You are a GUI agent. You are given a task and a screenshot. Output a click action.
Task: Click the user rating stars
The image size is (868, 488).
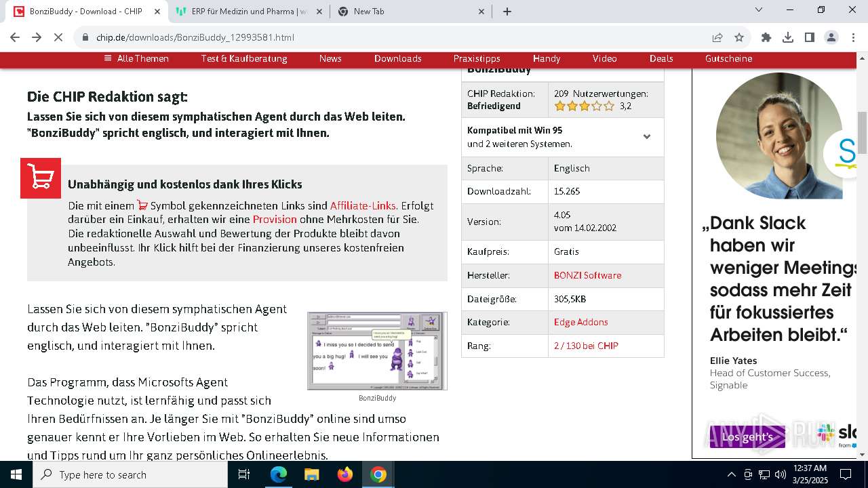pos(584,106)
